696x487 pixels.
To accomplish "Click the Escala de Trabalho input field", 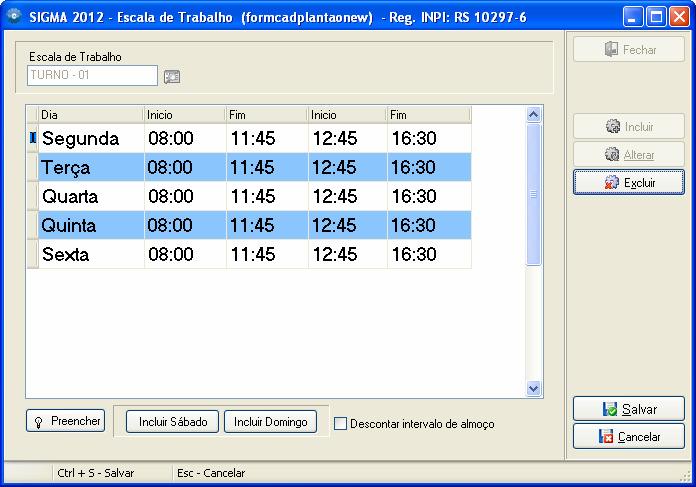I will pyautogui.click(x=92, y=75).
